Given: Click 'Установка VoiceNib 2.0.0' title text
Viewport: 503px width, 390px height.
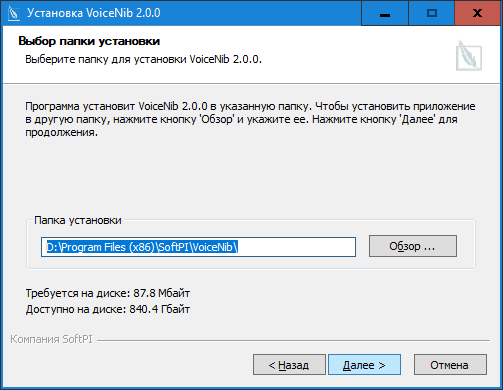Looking at the screenshot, I should [x=94, y=13].
